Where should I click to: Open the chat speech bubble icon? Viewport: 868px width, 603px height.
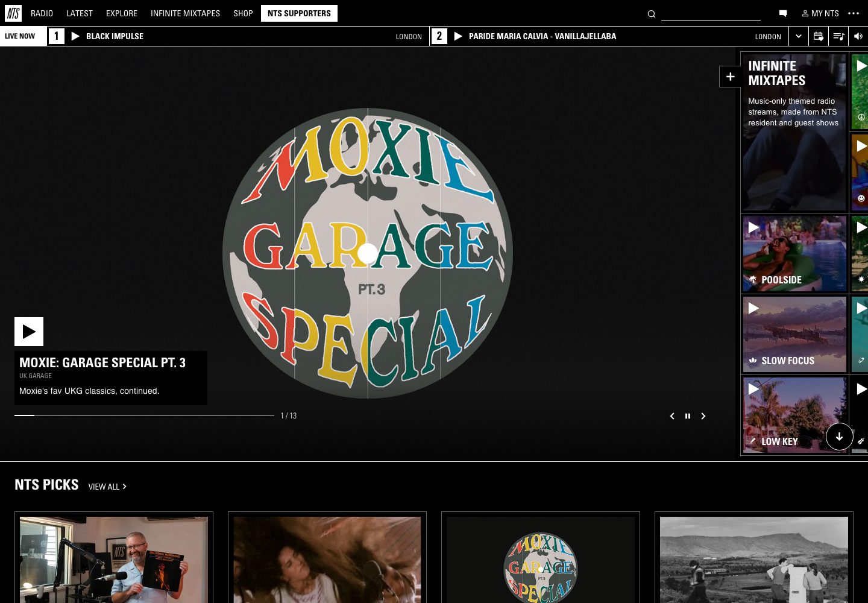[783, 13]
